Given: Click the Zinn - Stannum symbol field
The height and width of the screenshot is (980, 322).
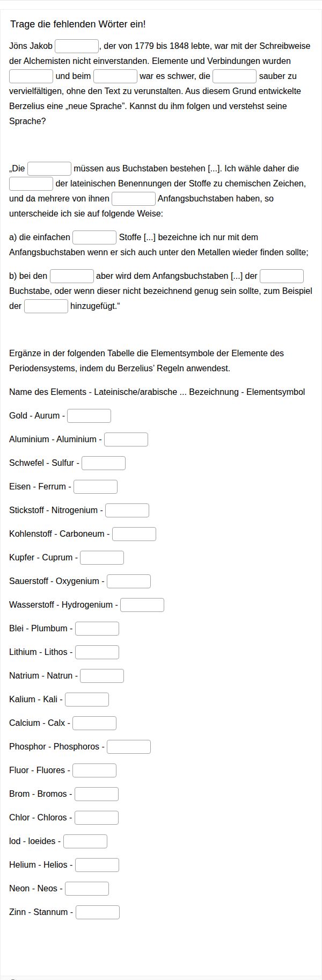Looking at the screenshot, I should click(98, 912).
